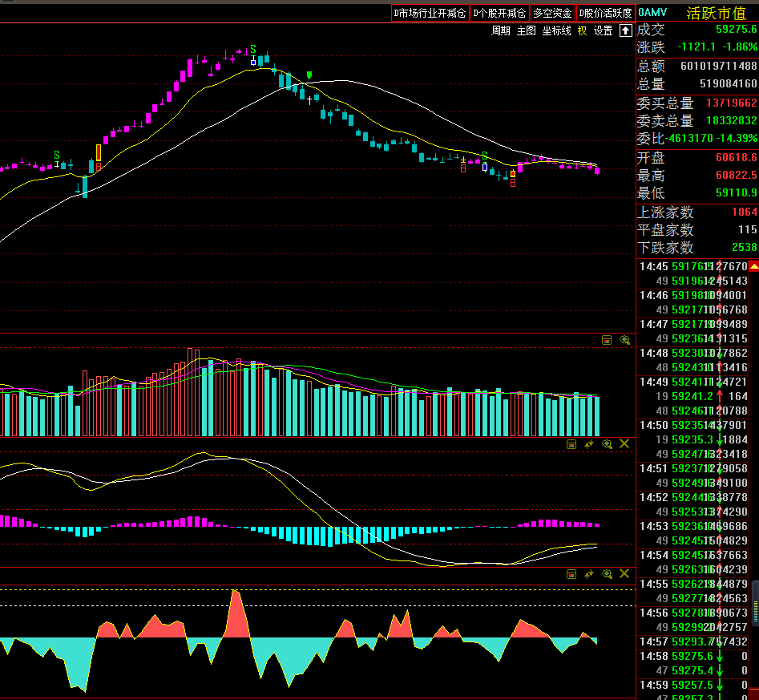This screenshot has height=700, width=759.
Task: Click the 下跌家数 value 2538
Action: coord(744,248)
